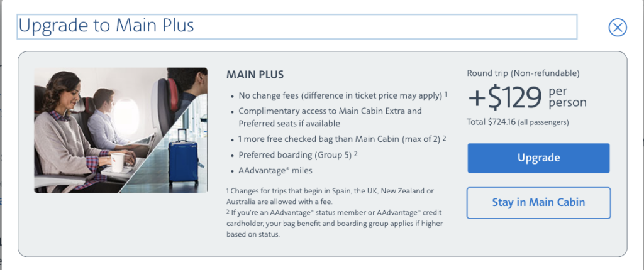Click the No change fees bullet
Image resolution: width=644 pixels, height=270 pixels.
(343, 95)
